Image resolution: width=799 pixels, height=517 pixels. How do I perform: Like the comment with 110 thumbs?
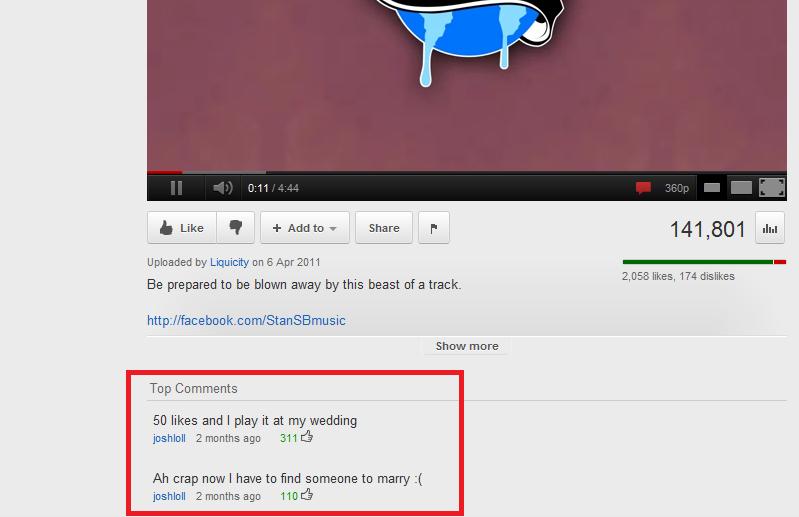307,495
